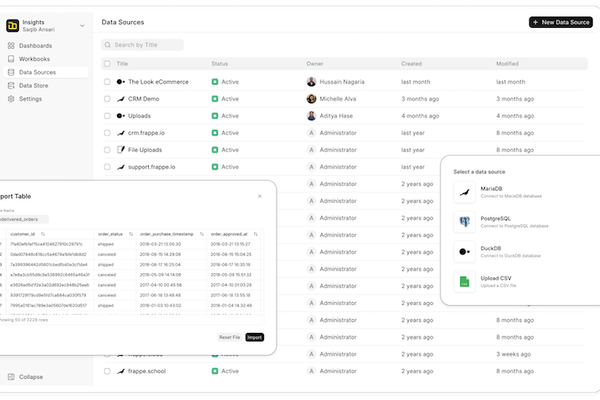Tick the CRM Demo row checkbox
Image resolution: width=600 pixels, height=400 pixels.
(107, 99)
